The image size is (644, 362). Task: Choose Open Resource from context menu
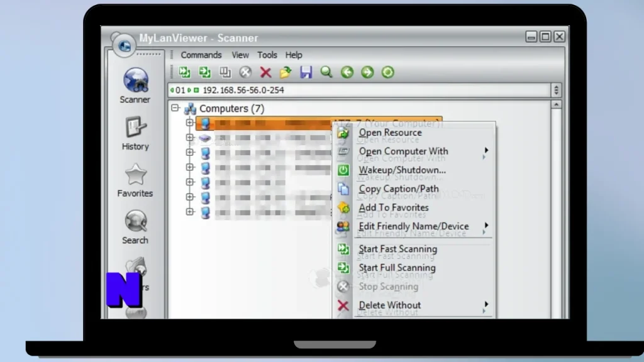pos(414,133)
